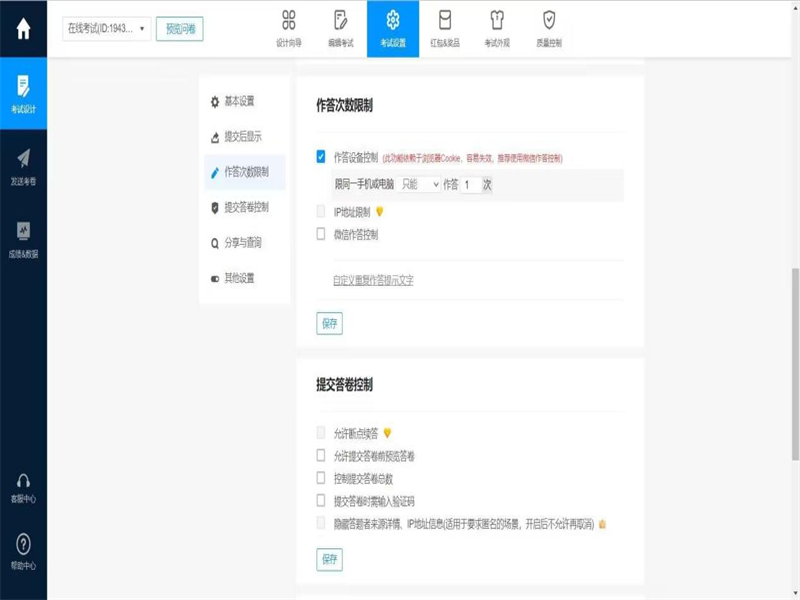Switch to 基本设置 menu item

click(239, 101)
